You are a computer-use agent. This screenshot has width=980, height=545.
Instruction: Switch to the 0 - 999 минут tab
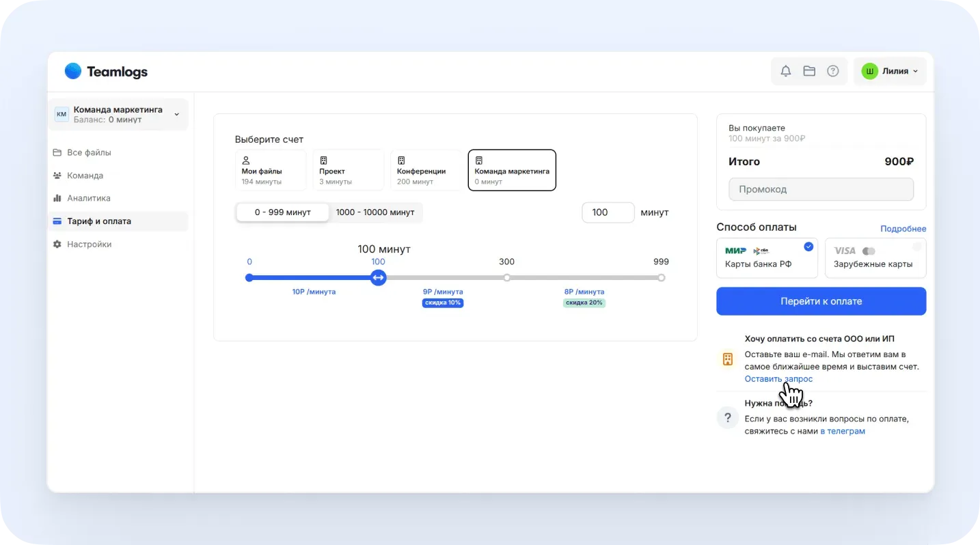tap(282, 212)
